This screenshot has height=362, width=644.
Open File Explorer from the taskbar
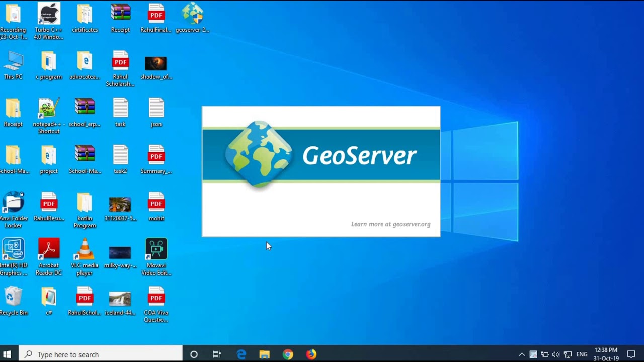coord(265,354)
